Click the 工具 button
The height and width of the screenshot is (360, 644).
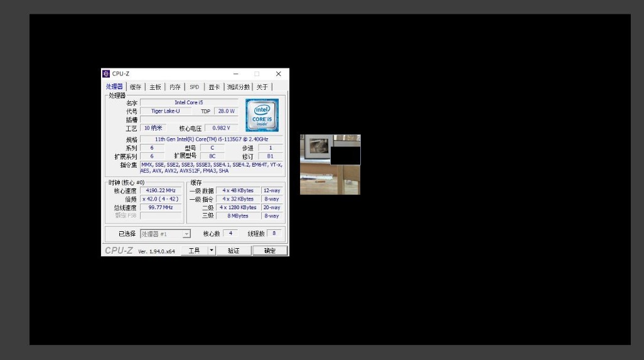194,251
